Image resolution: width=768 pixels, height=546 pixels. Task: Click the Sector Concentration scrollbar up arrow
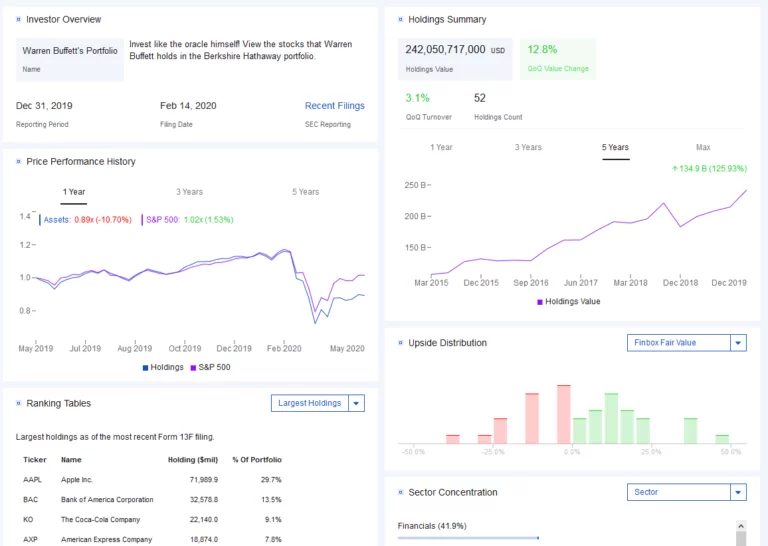(x=741, y=526)
